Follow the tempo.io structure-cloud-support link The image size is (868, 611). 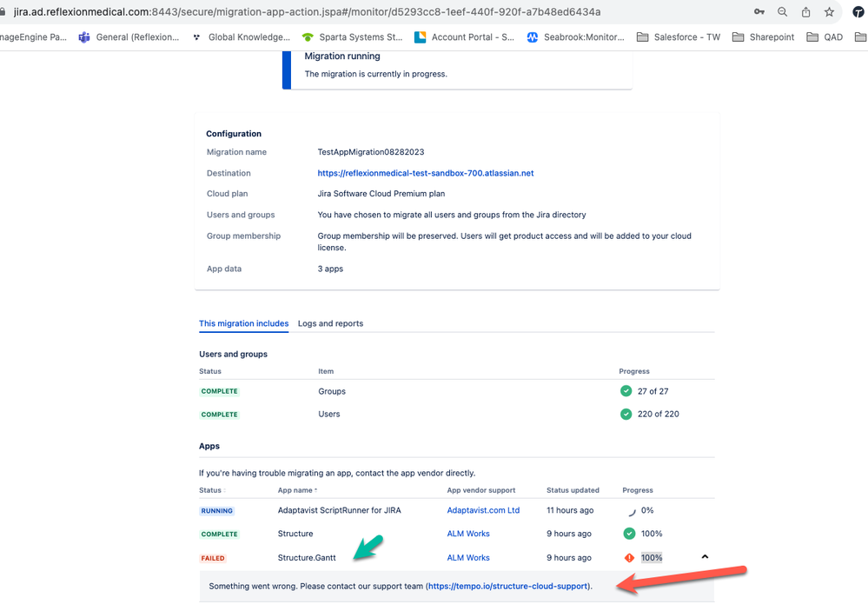pyautogui.click(x=507, y=586)
